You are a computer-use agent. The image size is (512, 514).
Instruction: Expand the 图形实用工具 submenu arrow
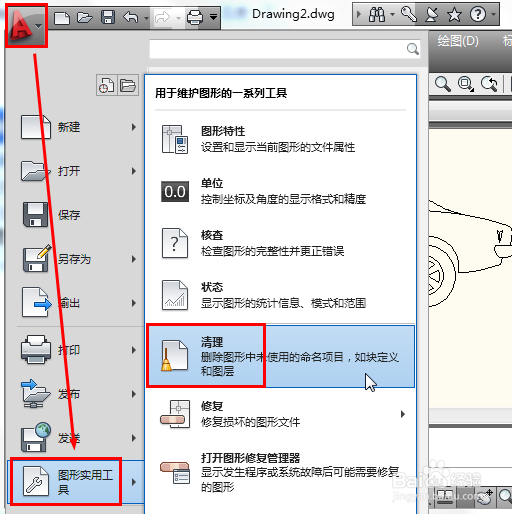click(134, 482)
